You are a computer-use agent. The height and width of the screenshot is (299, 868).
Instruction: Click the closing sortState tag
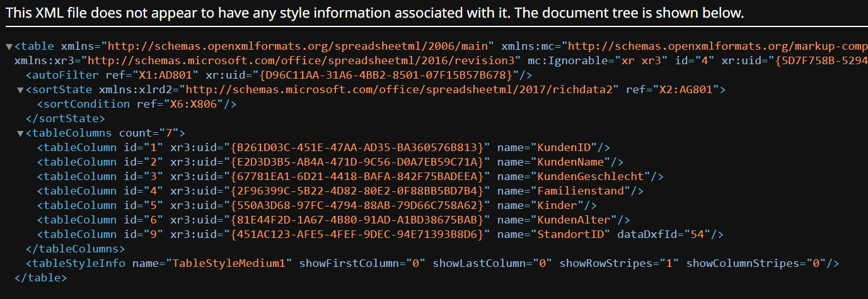pos(65,119)
